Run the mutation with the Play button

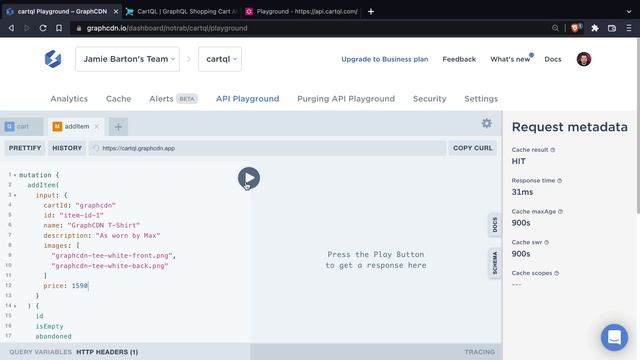tap(249, 178)
